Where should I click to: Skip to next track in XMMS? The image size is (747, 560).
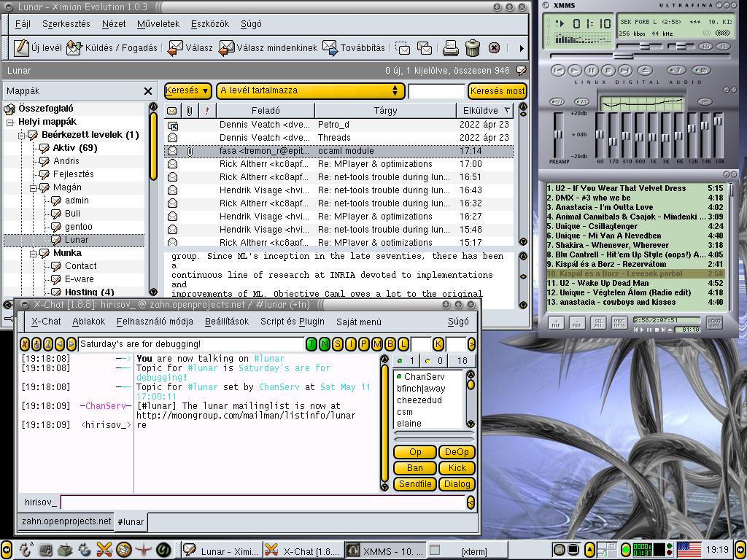coord(625,71)
